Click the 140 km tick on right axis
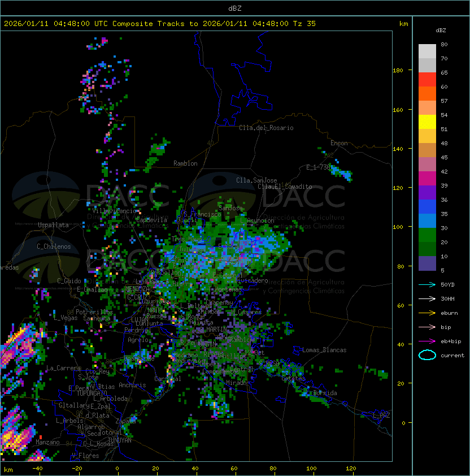The image size is (470, 476). 398,149
